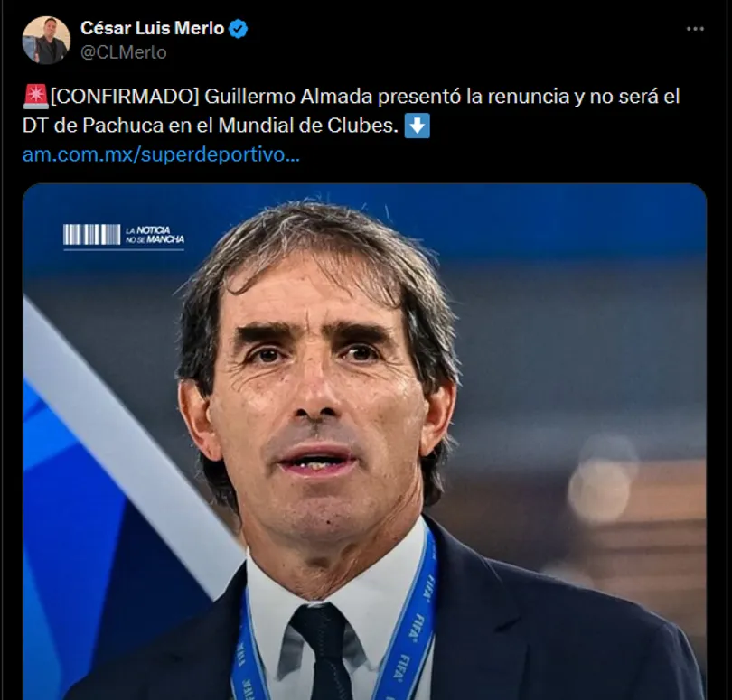
Task: Click the barcode graphic in the photo watermark
Action: point(91,234)
